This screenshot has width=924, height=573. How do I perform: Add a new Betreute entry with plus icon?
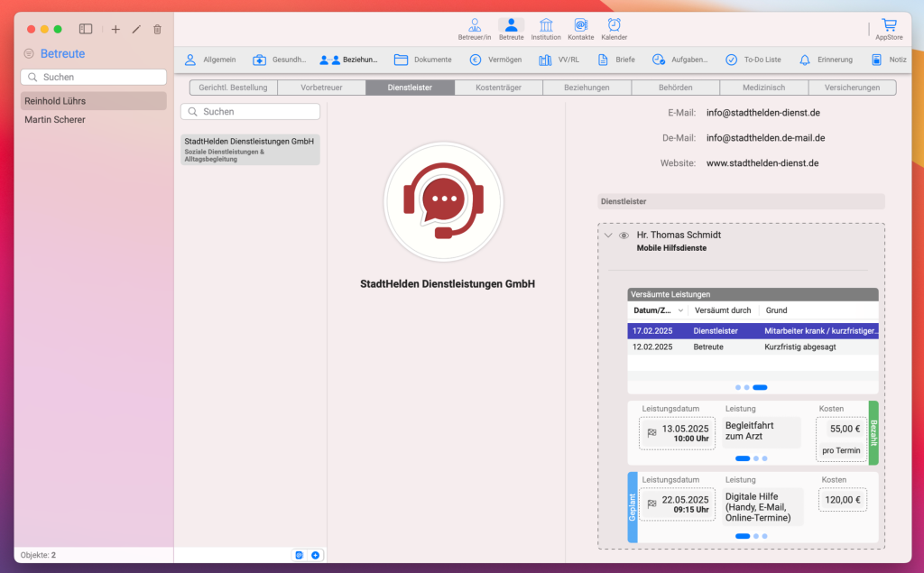click(x=115, y=29)
